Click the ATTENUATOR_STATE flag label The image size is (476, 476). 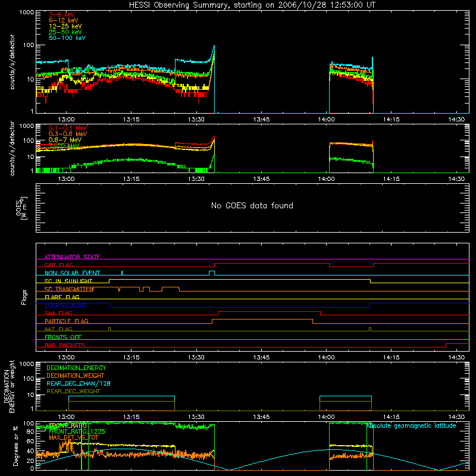(72, 257)
